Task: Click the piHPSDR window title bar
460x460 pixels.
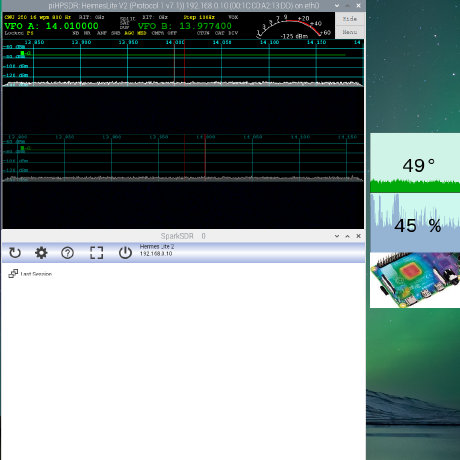Action: tap(184, 6)
